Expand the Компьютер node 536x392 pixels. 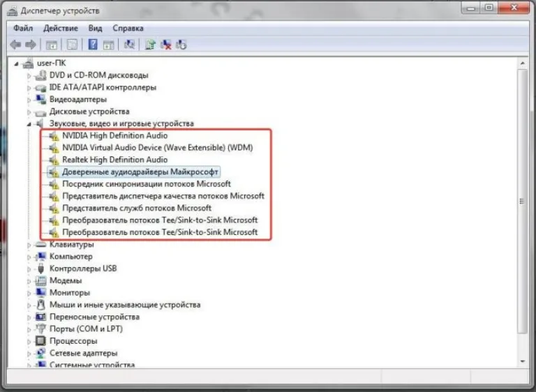(x=29, y=257)
